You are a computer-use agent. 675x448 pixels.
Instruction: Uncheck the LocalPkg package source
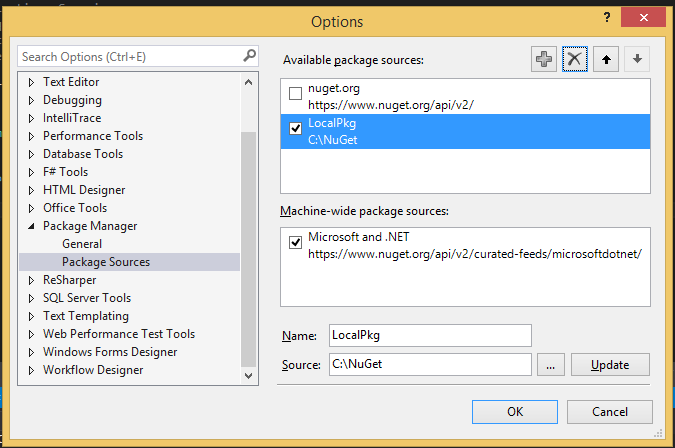(x=295, y=128)
